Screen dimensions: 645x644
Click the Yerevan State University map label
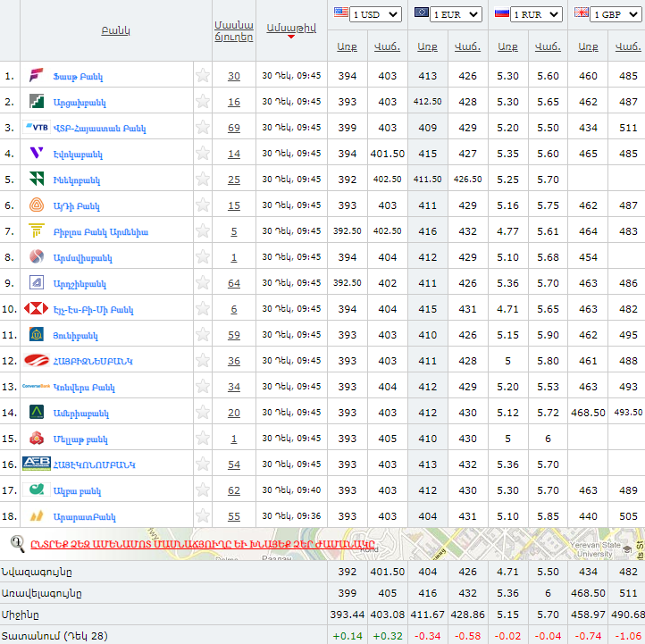point(595,549)
